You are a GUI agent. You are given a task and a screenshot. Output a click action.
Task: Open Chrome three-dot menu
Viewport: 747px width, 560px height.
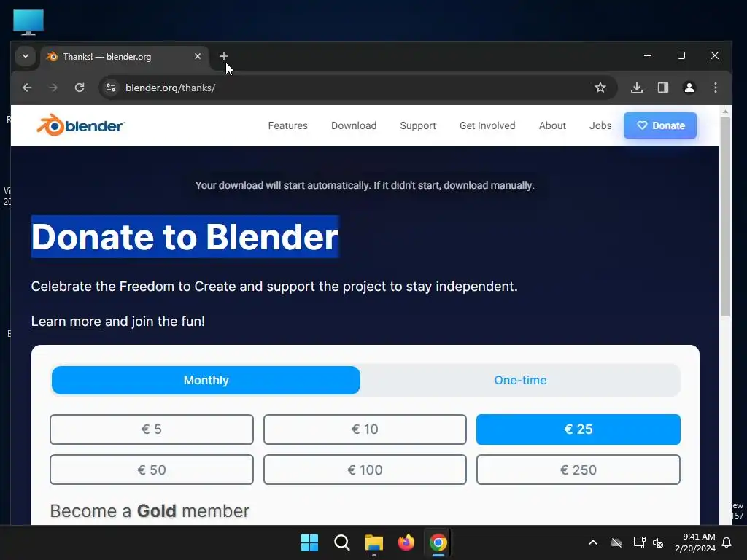[715, 87]
